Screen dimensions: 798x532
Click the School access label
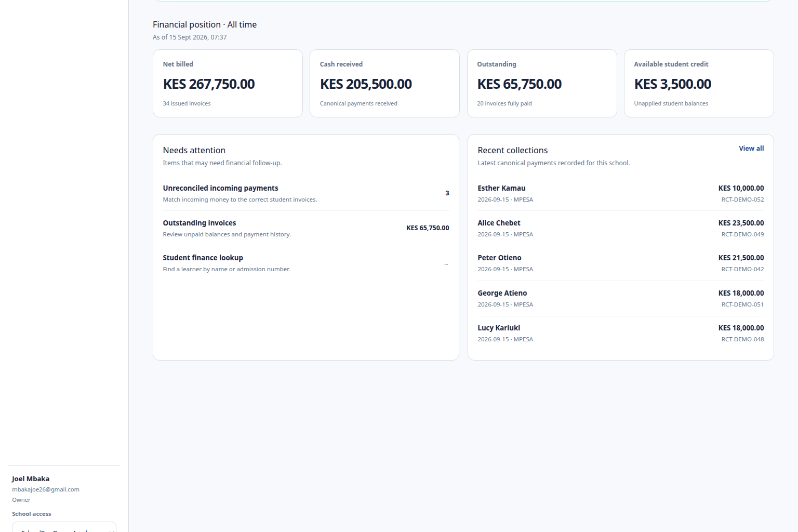(x=32, y=514)
